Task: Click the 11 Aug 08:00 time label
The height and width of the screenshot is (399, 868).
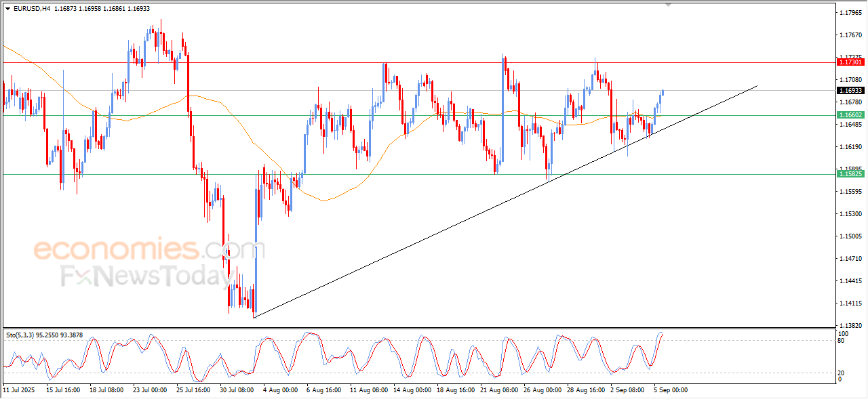Action: [368, 390]
